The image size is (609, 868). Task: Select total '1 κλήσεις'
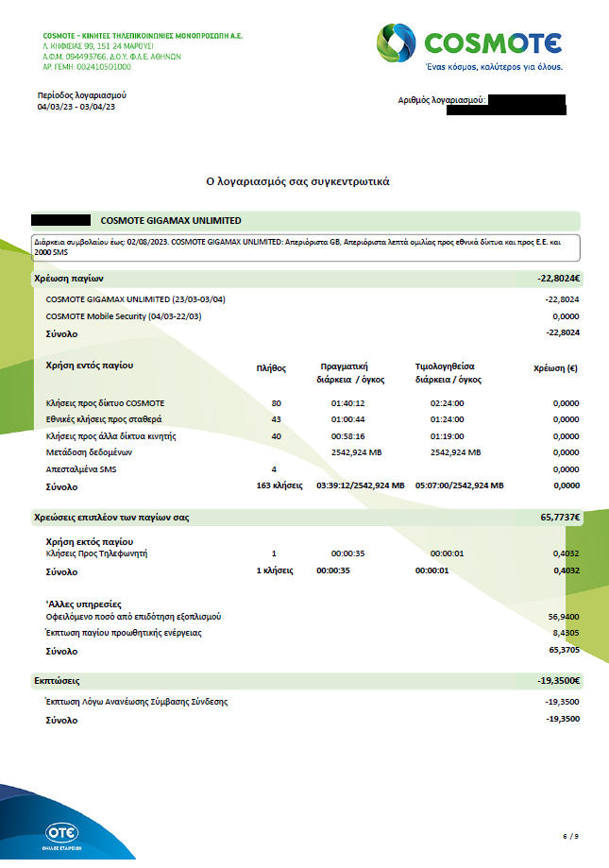275,570
